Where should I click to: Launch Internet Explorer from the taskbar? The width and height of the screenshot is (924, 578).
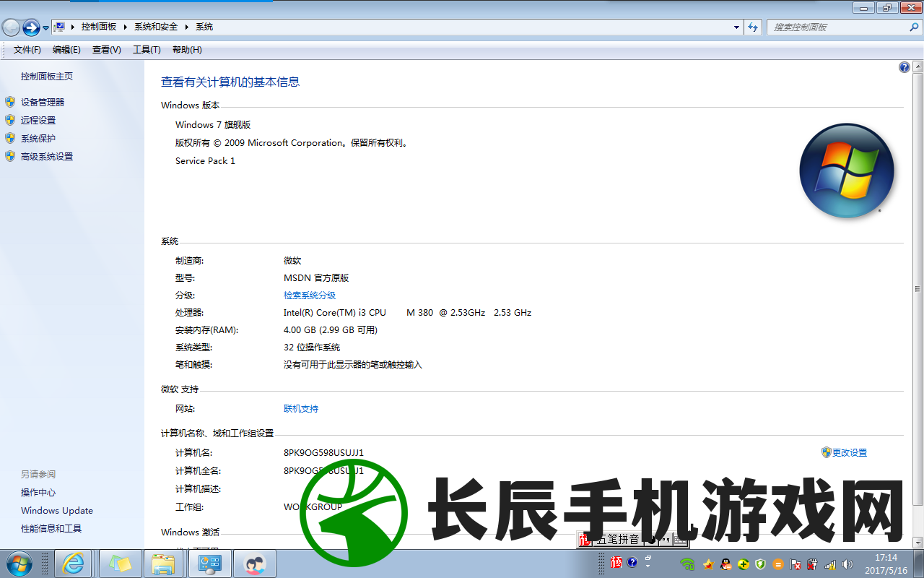74,564
